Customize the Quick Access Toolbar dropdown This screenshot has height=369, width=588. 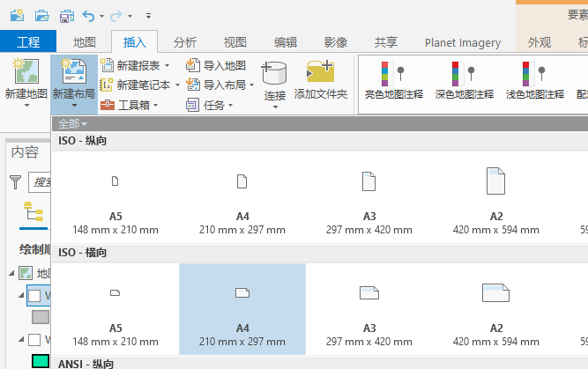148,16
